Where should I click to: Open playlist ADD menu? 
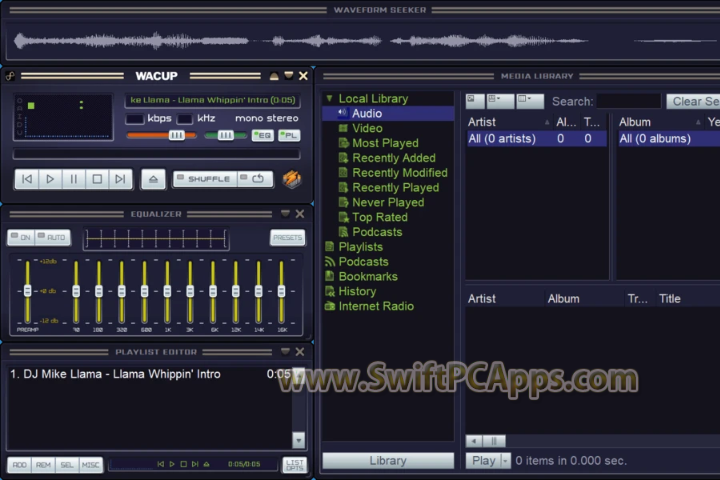[x=19, y=465]
